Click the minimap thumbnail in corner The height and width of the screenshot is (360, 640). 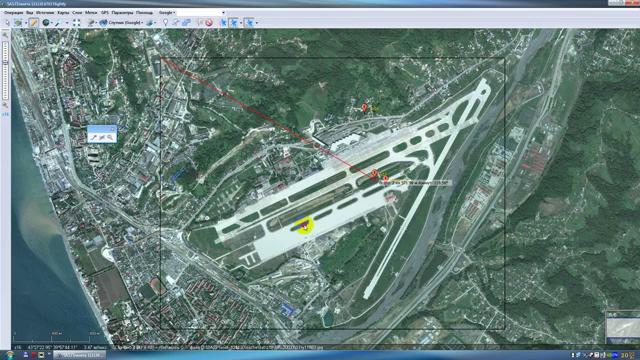[622, 328]
